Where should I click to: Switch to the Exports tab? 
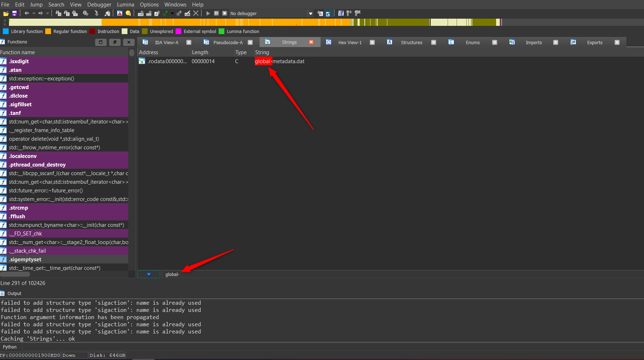click(x=595, y=42)
